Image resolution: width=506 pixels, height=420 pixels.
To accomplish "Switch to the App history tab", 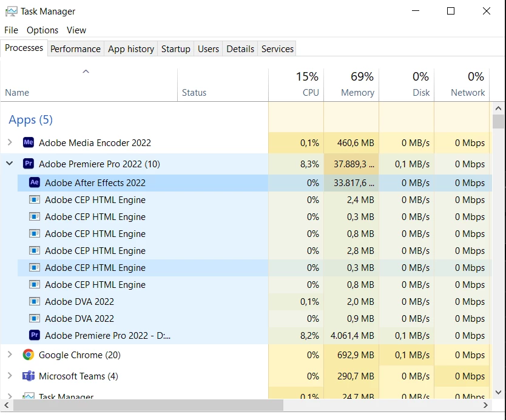I will tap(131, 48).
